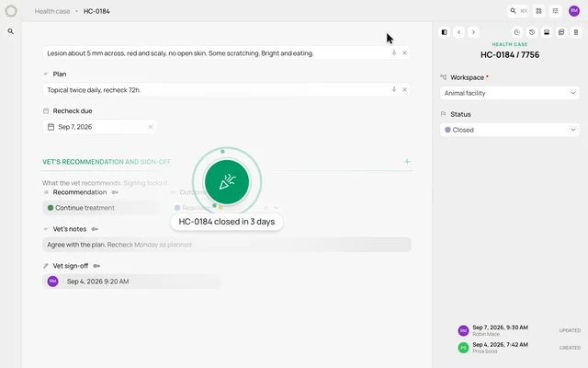Click the HC-0184 breadcrumb
Screen dimensions: 588x368
(x=96, y=11)
